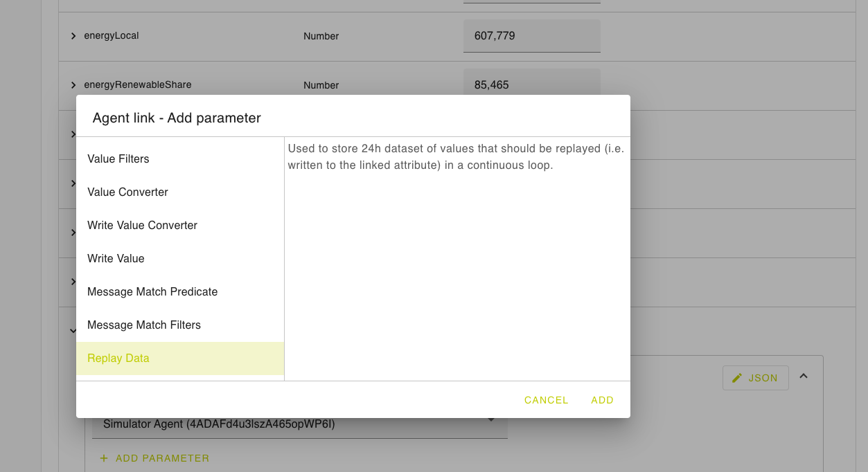Select Message Match Predicate

[152, 292]
